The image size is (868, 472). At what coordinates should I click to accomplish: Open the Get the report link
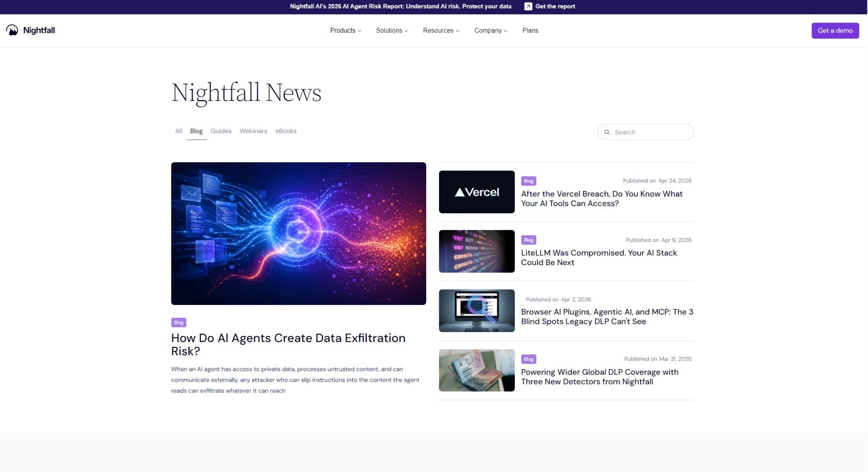pyautogui.click(x=555, y=6)
